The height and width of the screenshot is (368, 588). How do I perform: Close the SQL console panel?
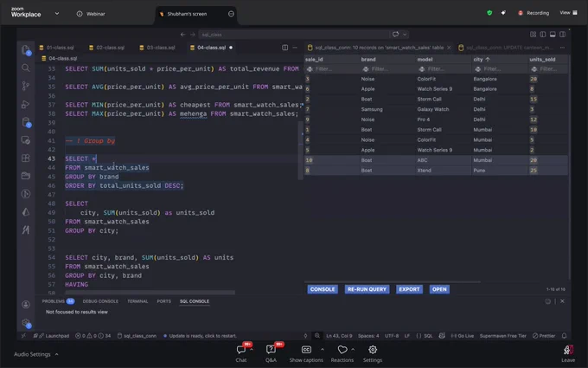(x=562, y=301)
